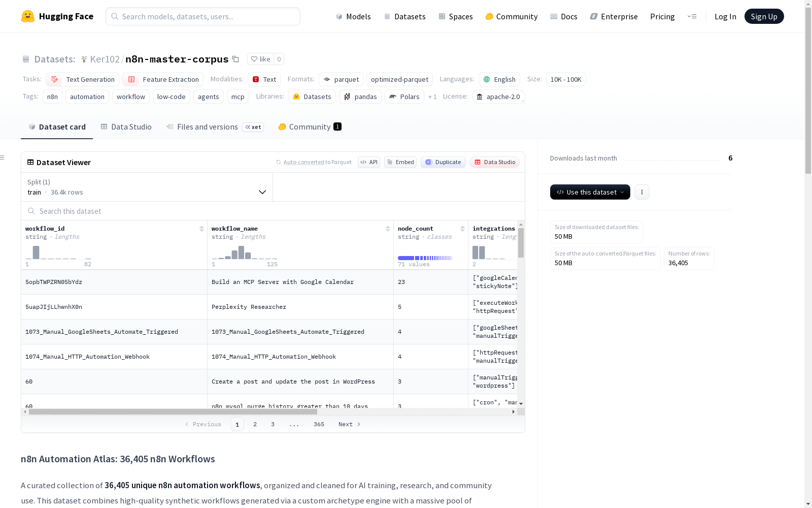Click the Search this dataset field
The image size is (812, 508).
[273, 211]
